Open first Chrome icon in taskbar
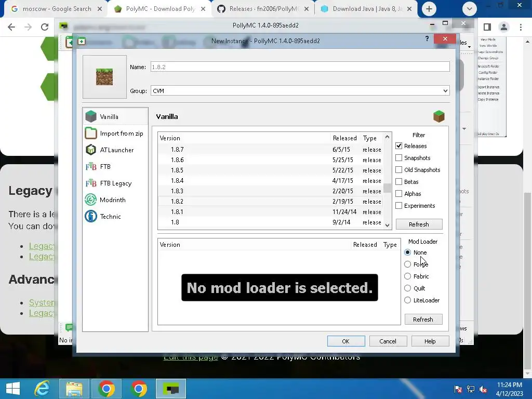The width and height of the screenshot is (532, 399). 107,389
